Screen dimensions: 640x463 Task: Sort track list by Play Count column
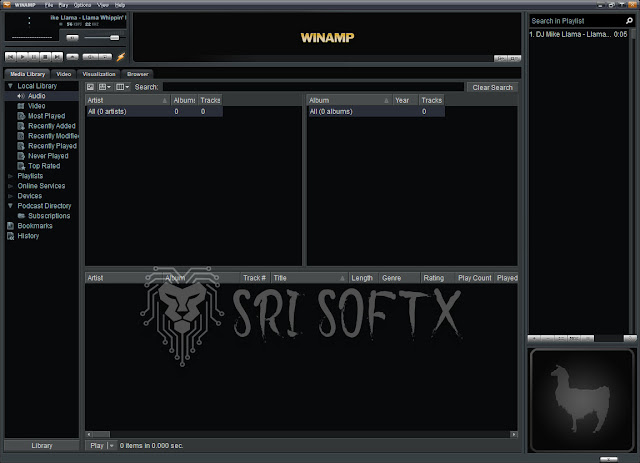475,278
